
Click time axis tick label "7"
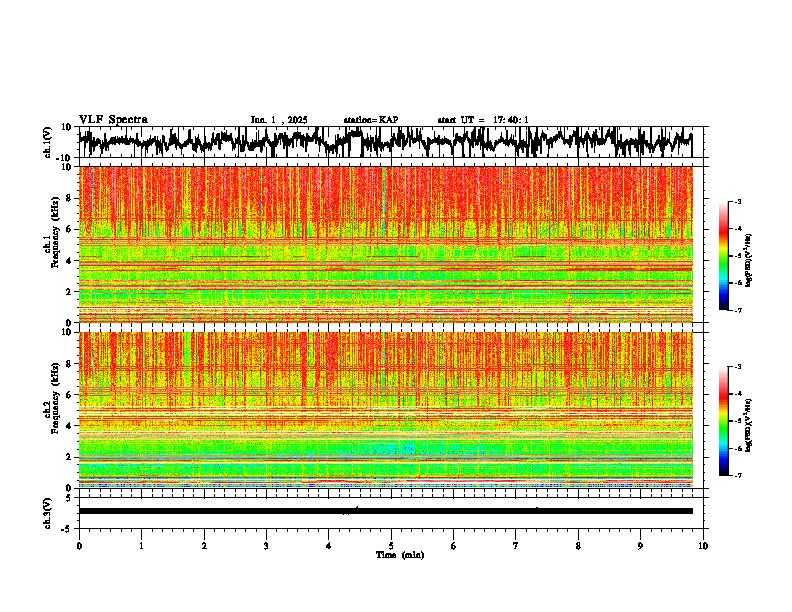tap(516, 546)
